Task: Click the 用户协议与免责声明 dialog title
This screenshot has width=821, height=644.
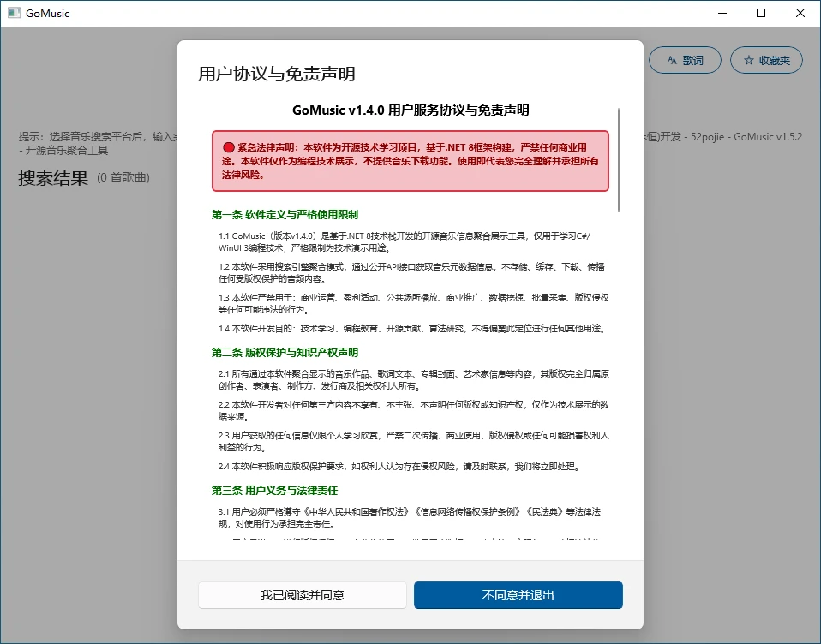Action: point(276,74)
